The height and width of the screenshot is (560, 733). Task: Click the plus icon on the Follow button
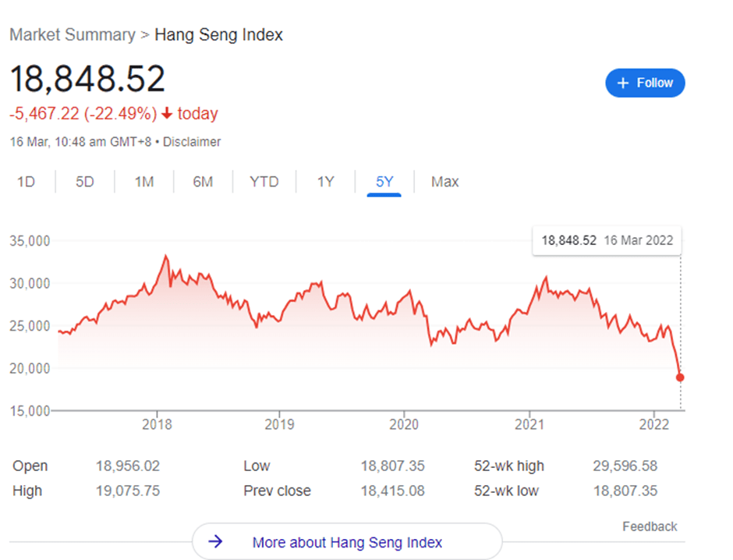pos(624,83)
